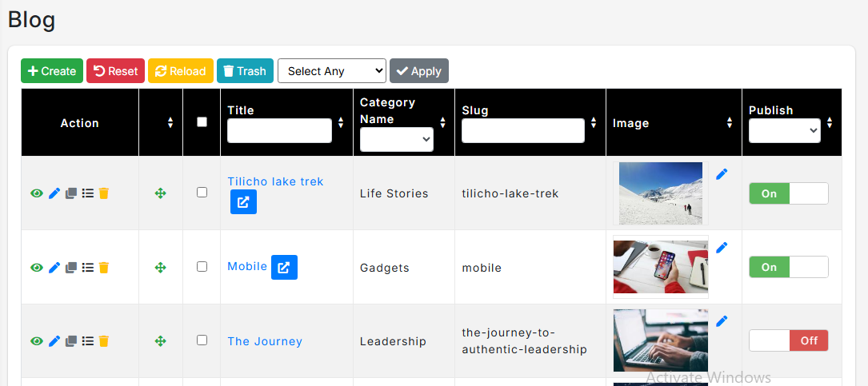Image resolution: width=868 pixels, height=386 pixels.
Task: Check the The Journey row checkbox
Action: pos(202,340)
